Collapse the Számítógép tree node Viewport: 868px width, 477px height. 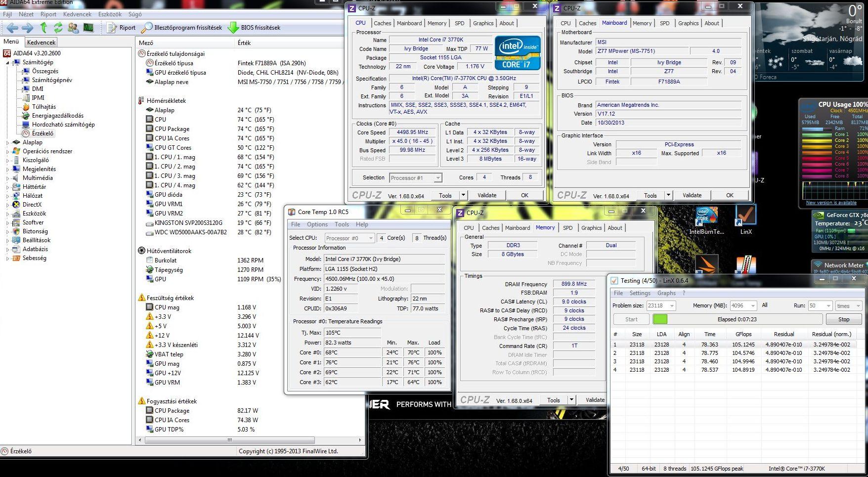[7, 63]
